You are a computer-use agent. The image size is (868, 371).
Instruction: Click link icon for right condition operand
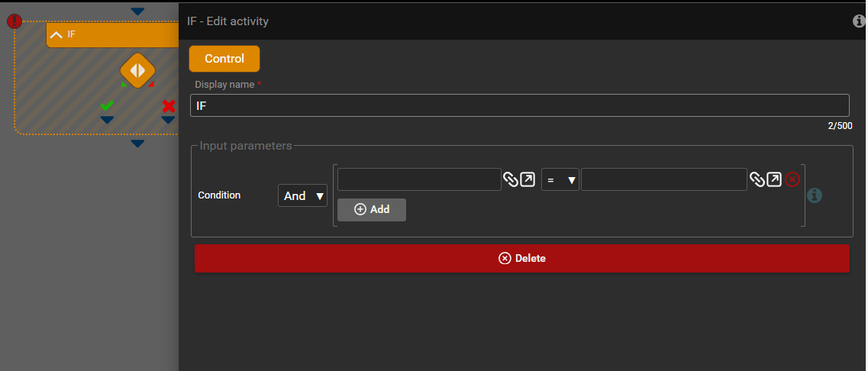[x=757, y=179]
